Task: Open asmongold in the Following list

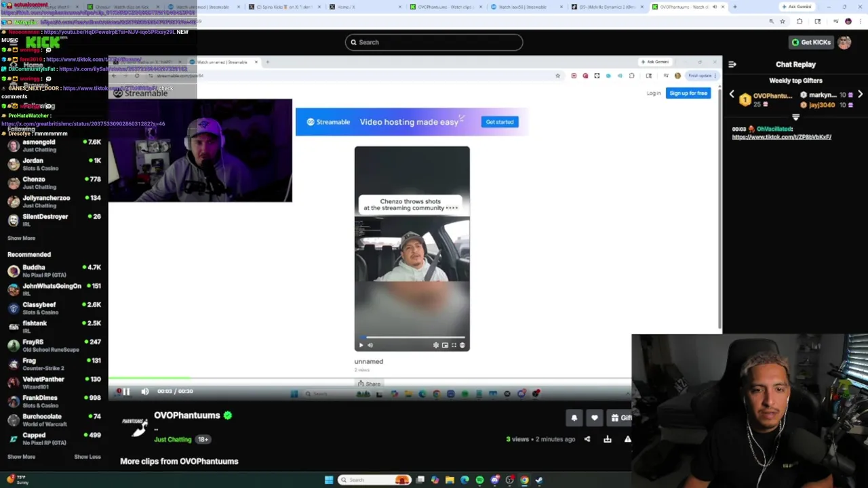Action: click(x=54, y=146)
